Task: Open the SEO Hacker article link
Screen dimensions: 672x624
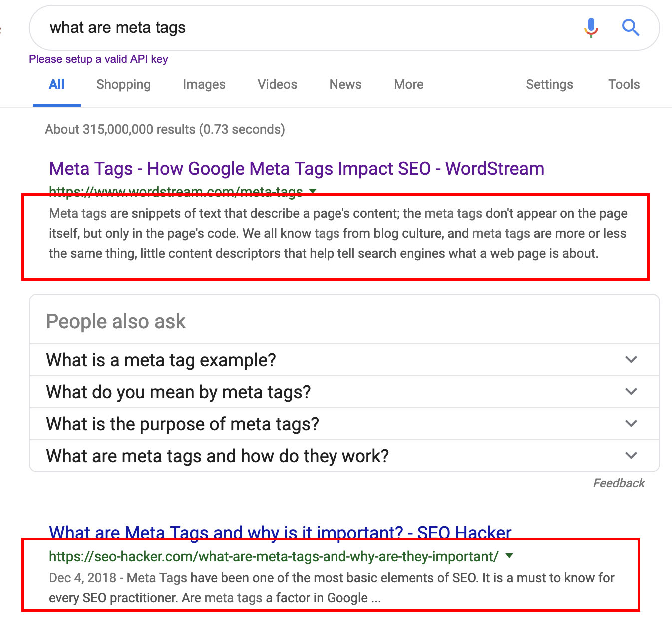Action: [x=280, y=532]
